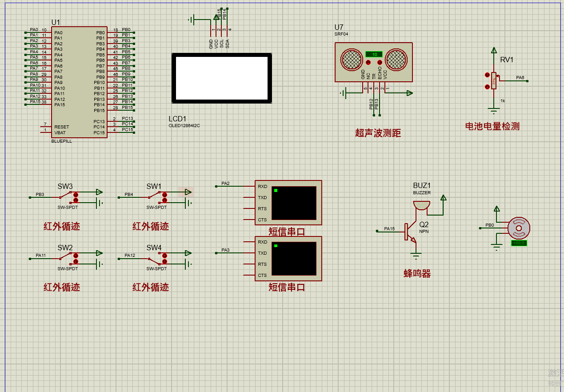
Task: Click the battery symbol at SW4
Action: click(188, 264)
